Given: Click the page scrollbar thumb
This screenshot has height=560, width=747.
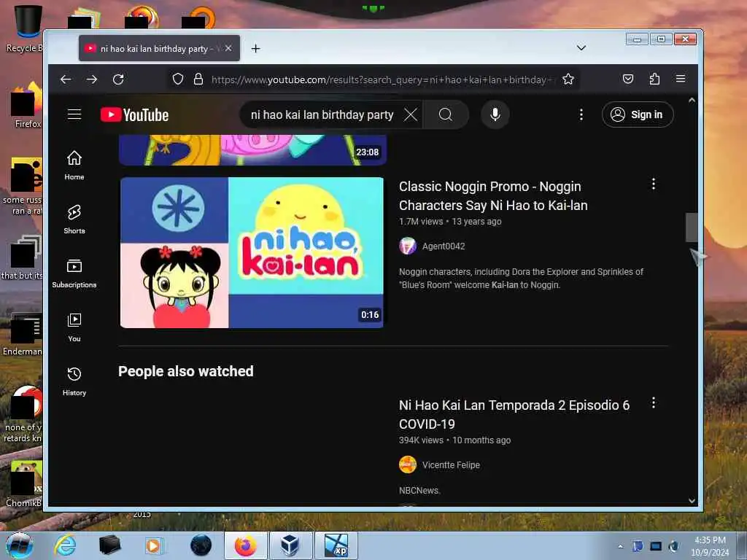Looking at the screenshot, I should pyautogui.click(x=692, y=227).
